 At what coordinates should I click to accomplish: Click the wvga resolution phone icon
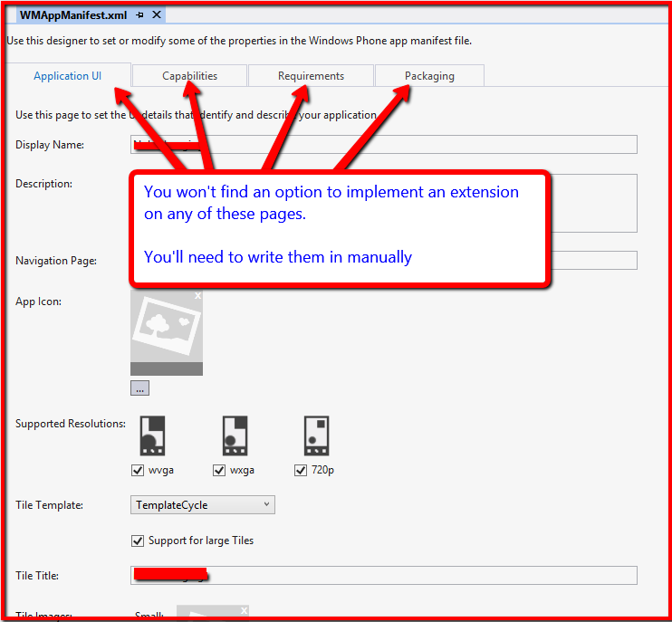click(x=152, y=435)
